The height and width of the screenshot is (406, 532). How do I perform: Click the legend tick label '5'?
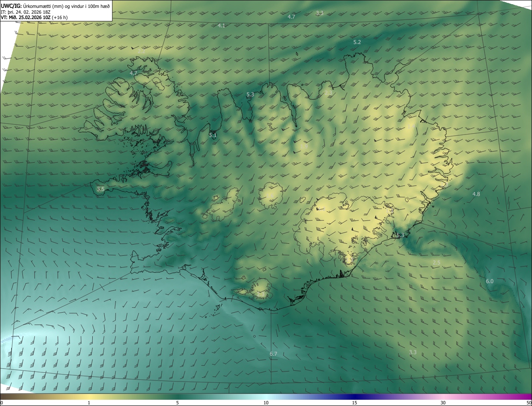pos(177,403)
